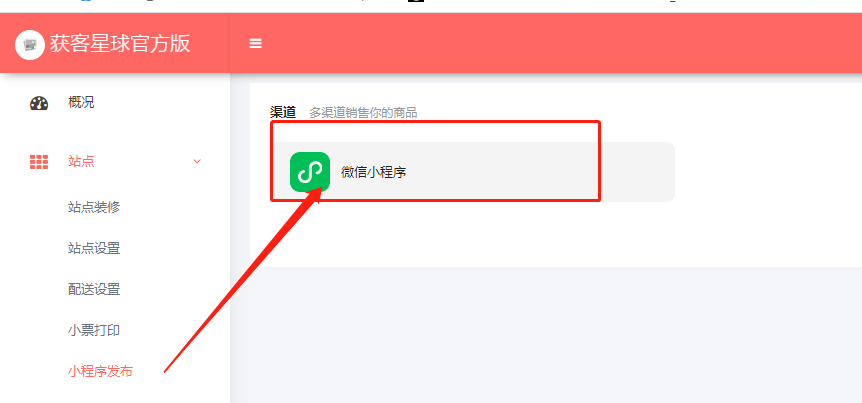Toggle the hamburger sidebar menu icon

pyautogui.click(x=255, y=43)
